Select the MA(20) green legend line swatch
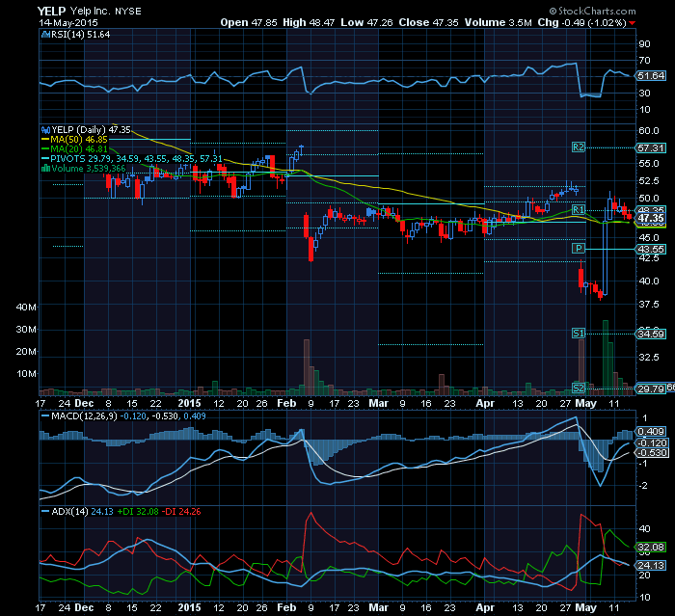Viewport: 675px width, 616px height. (45, 149)
